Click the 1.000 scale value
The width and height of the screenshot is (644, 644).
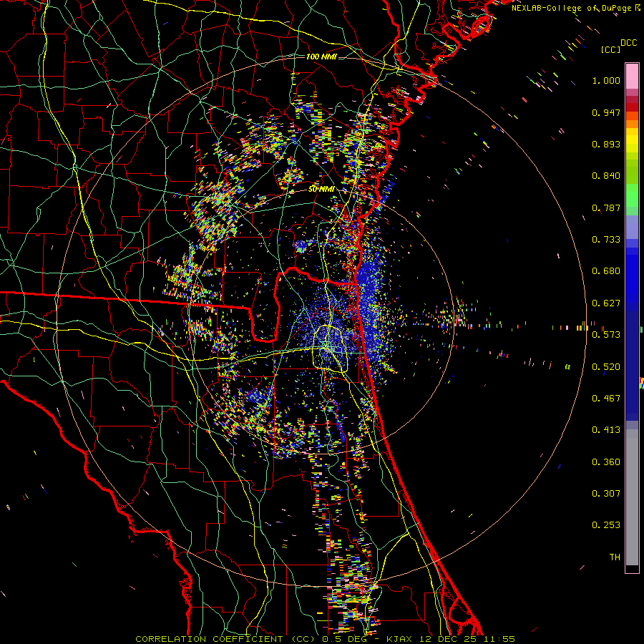[606, 80]
